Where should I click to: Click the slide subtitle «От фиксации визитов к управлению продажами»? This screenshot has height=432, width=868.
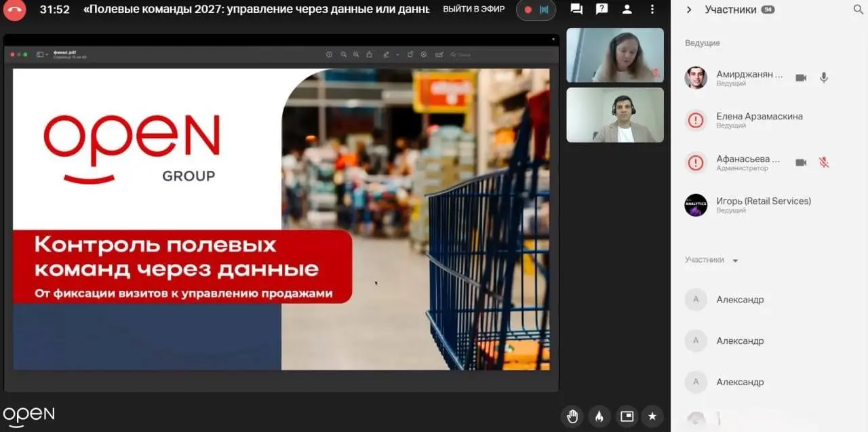tap(183, 294)
